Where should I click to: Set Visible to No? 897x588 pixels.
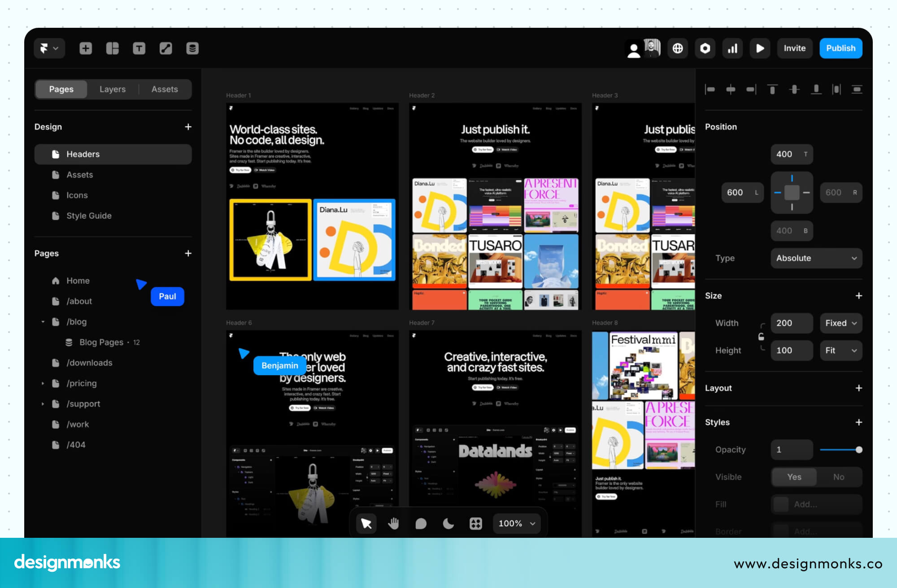[839, 477]
